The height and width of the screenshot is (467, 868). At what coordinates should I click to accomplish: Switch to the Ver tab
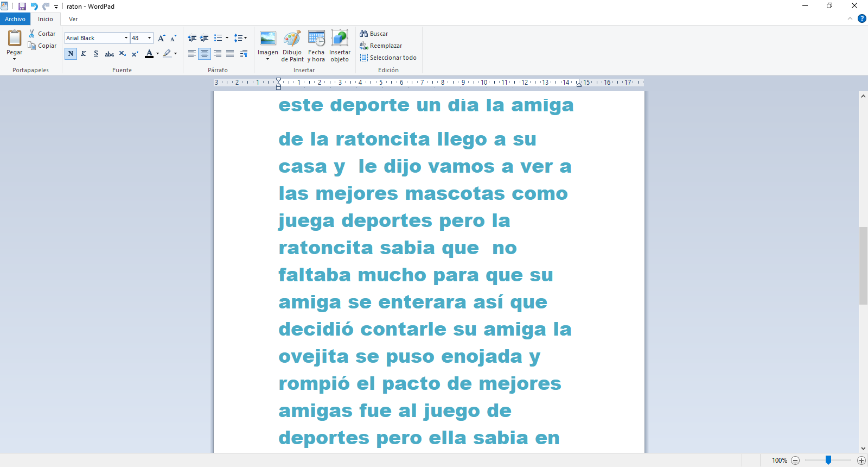[x=73, y=19]
